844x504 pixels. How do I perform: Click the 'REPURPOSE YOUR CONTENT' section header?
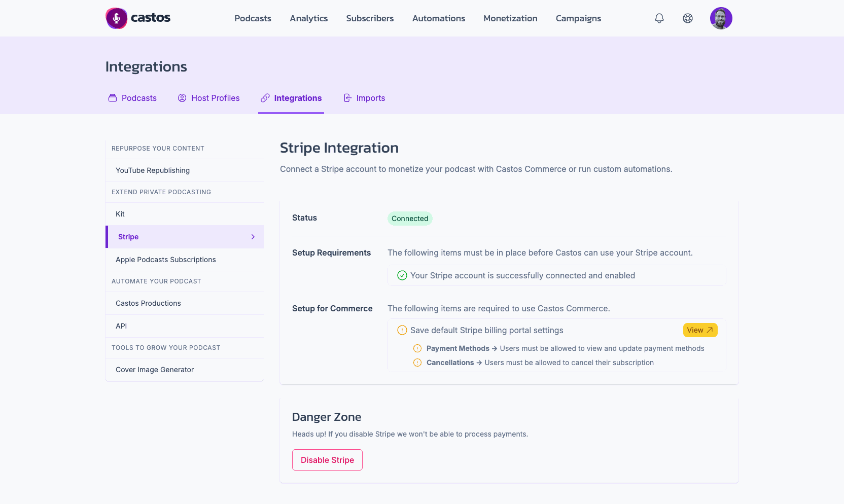pyautogui.click(x=158, y=149)
